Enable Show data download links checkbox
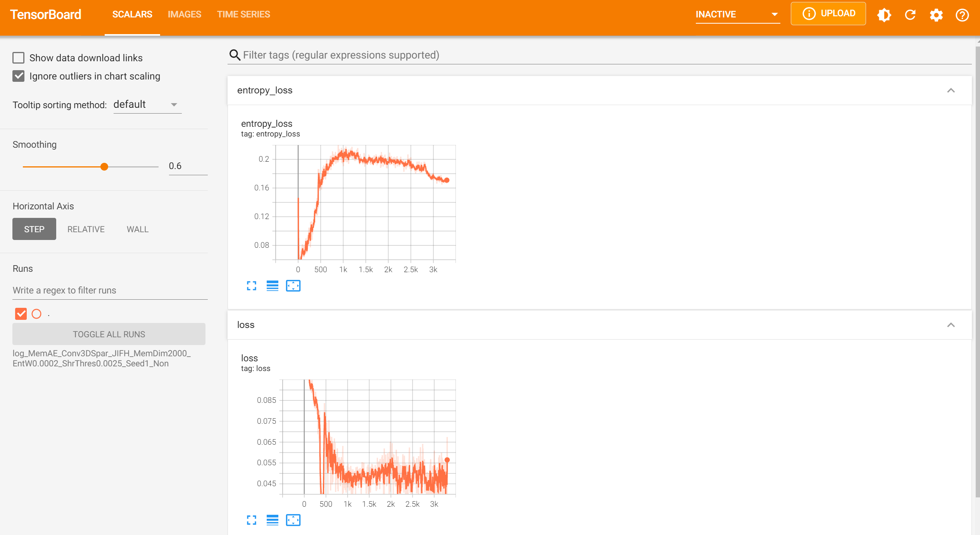The width and height of the screenshot is (980, 535). 19,58
